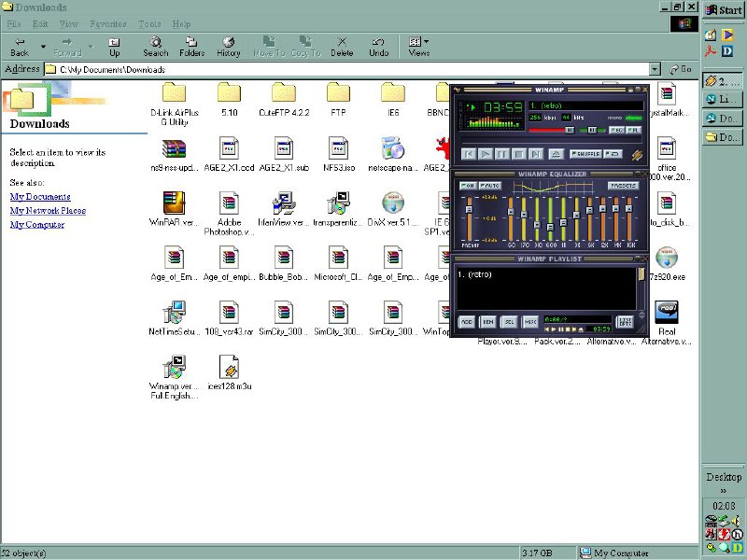
Task: Open the playlist ADD menu
Action: click(466, 322)
